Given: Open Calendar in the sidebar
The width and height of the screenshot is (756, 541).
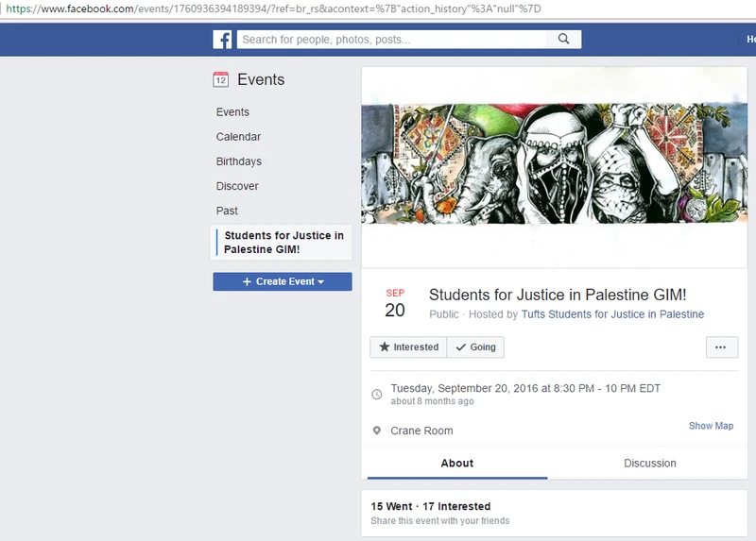Looking at the screenshot, I should pyautogui.click(x=238, y=137).
